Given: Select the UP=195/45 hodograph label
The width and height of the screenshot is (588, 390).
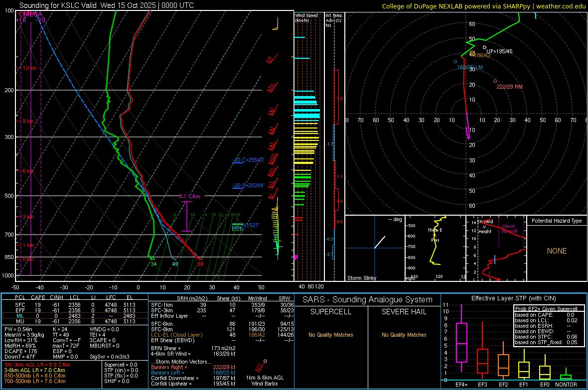Looking at the screenshot, I should (x=499, y=51).
